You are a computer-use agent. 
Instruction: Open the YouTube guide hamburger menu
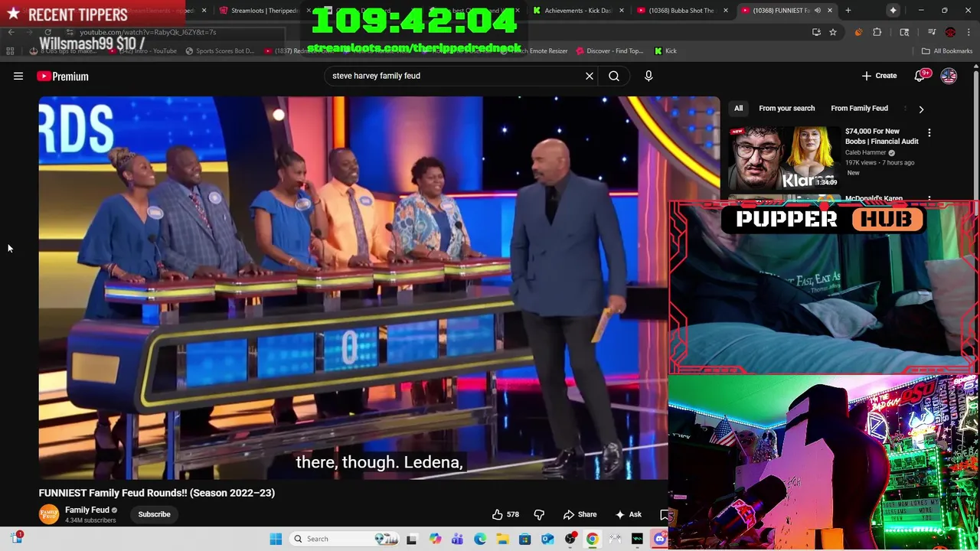tap(18, 76)
